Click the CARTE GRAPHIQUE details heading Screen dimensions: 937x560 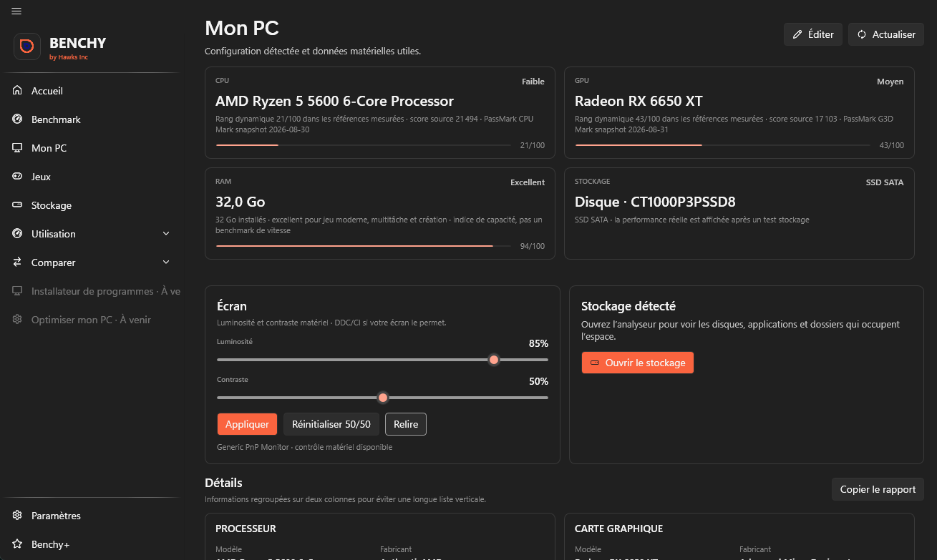tap(618, 529)
